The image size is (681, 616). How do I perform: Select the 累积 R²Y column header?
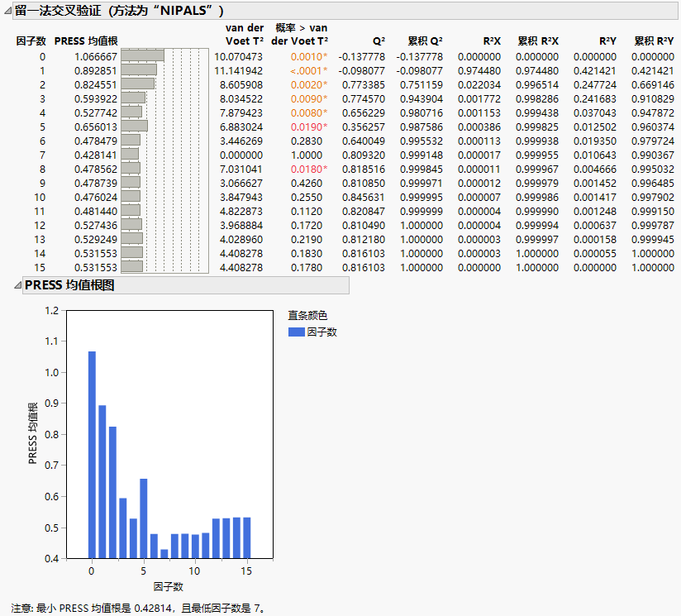[653, 41]
